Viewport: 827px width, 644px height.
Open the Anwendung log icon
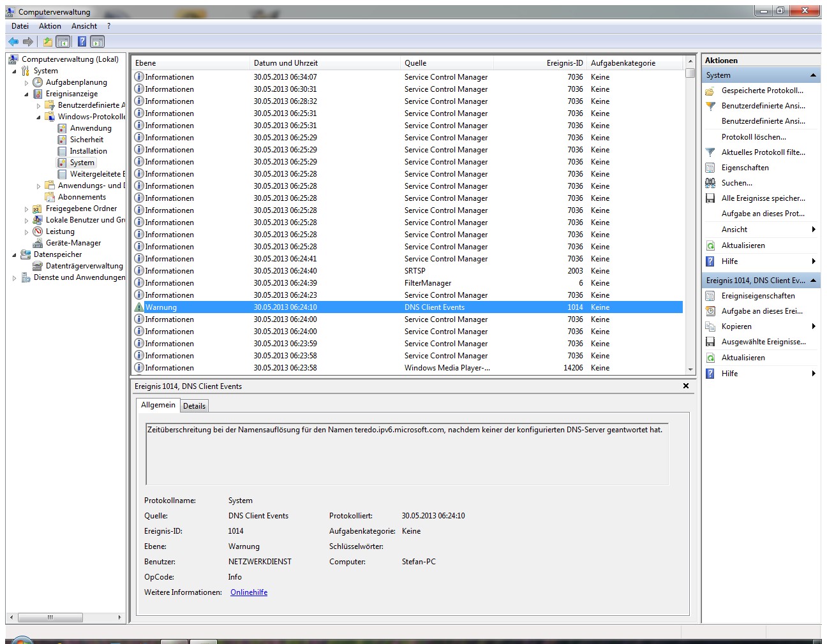tap(62, 128)
